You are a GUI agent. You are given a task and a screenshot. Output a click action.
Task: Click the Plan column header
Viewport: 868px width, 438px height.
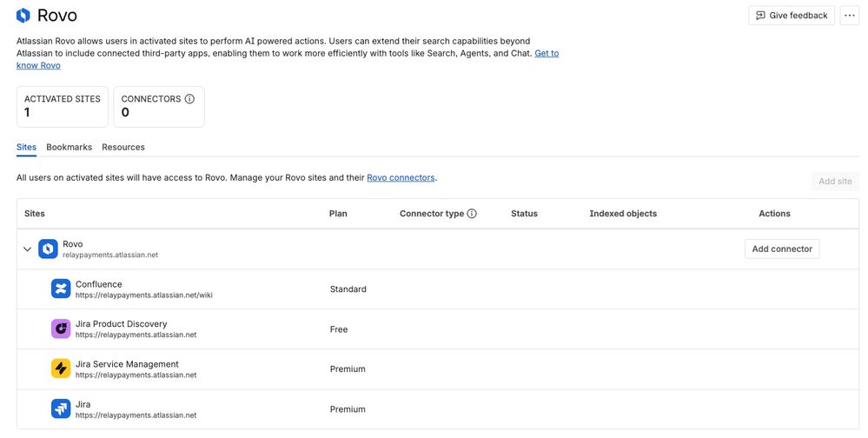[338, 213]
